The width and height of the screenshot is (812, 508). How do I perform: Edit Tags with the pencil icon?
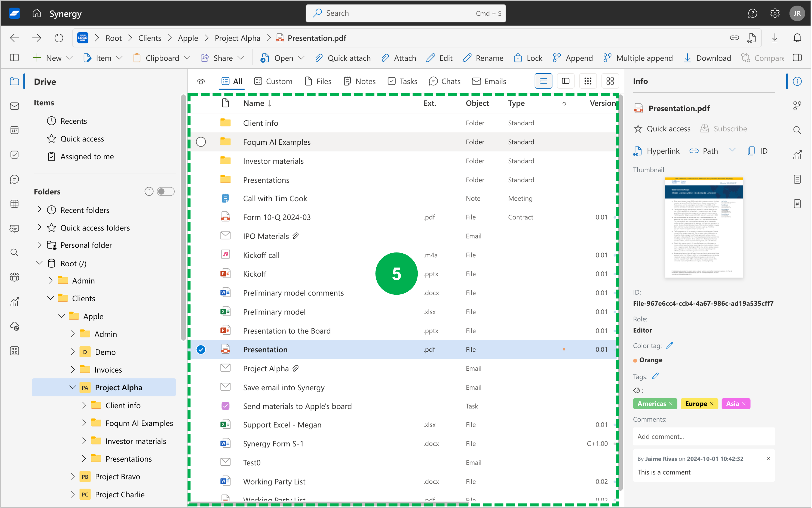[x=655, y=376]
